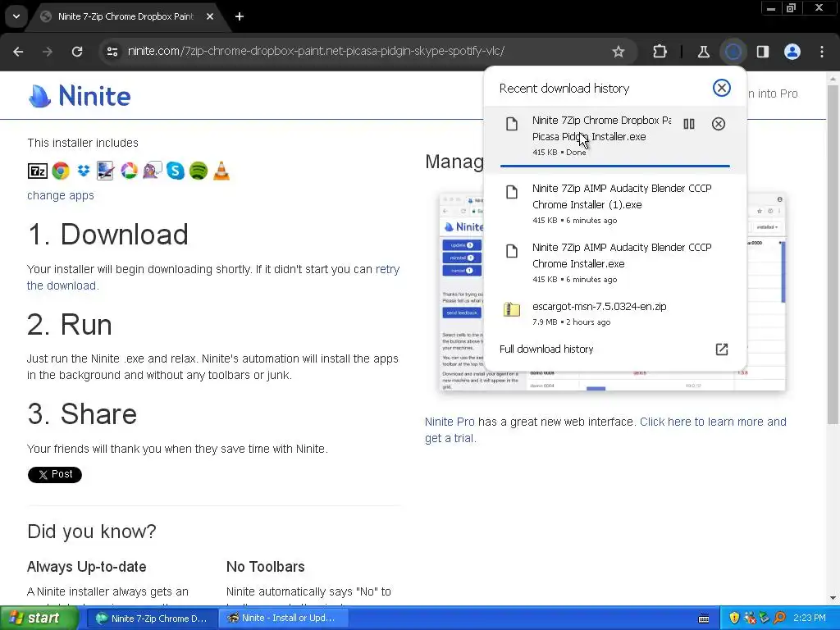Click the Spotify app icon
Image resolution: width=840 pixels, height=630 pixels.
coord(199,171)
